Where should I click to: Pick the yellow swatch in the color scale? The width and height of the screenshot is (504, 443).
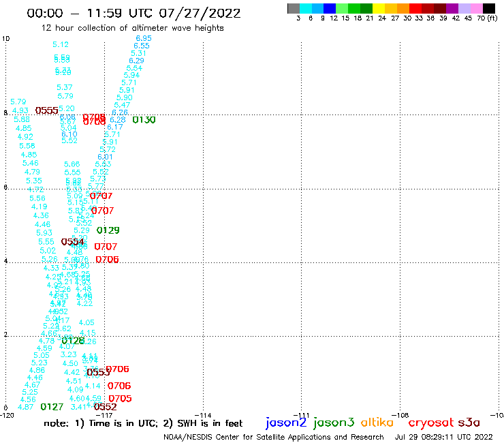[379, 8]
